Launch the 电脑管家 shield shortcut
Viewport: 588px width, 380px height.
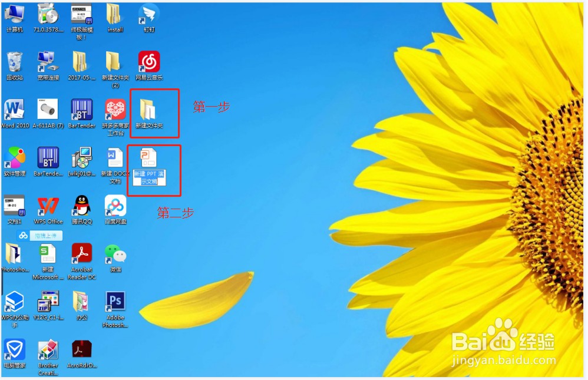pos(14,353)
